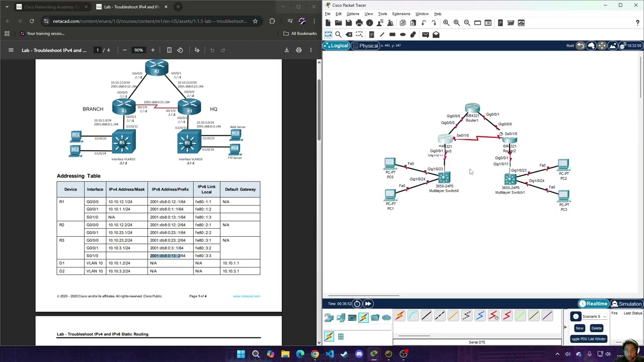Select the Network Devices category icon
644x362 pixels.
coord(329,317)
